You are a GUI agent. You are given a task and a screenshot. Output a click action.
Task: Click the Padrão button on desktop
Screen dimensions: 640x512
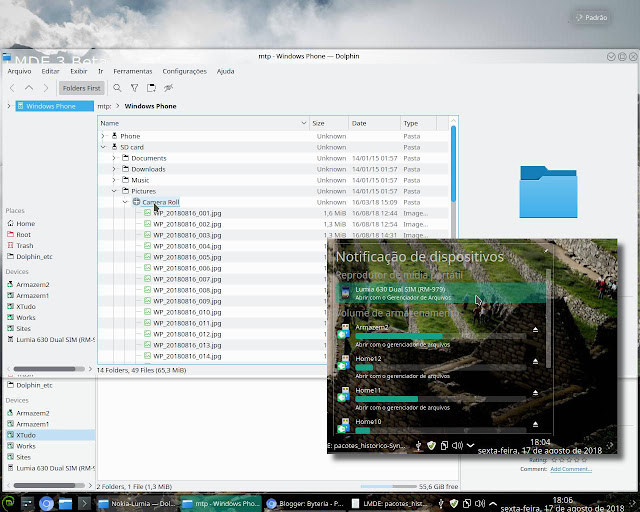(x=591, y=18)
